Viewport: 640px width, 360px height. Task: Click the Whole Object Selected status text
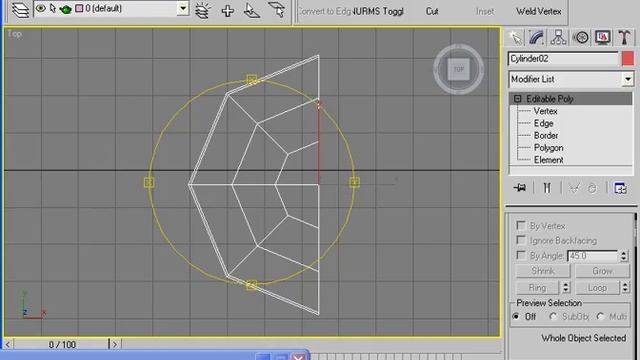pyautogui.click(x=583, y=338)
